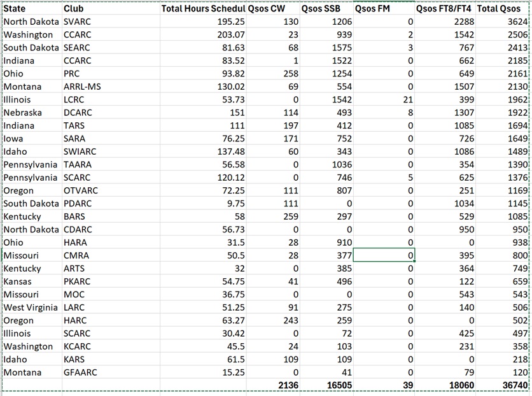Click the SVARC club cell
The width and height of the screenshot is (532, 396).
111,22
